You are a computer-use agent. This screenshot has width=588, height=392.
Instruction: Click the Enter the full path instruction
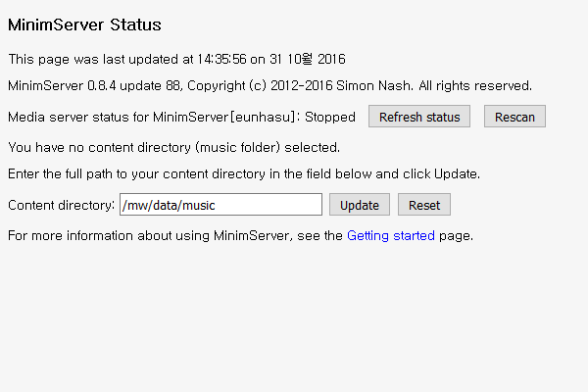[243, 173]
